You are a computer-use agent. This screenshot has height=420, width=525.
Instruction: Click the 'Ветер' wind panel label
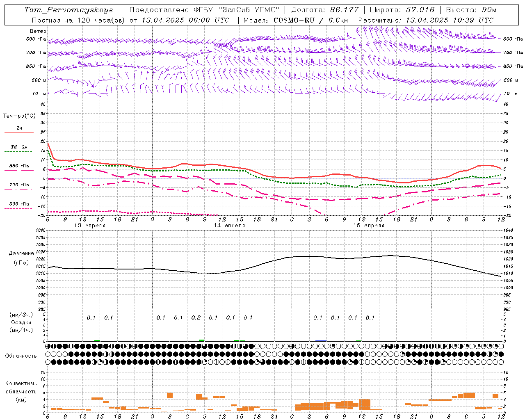(x=38, y=31)
